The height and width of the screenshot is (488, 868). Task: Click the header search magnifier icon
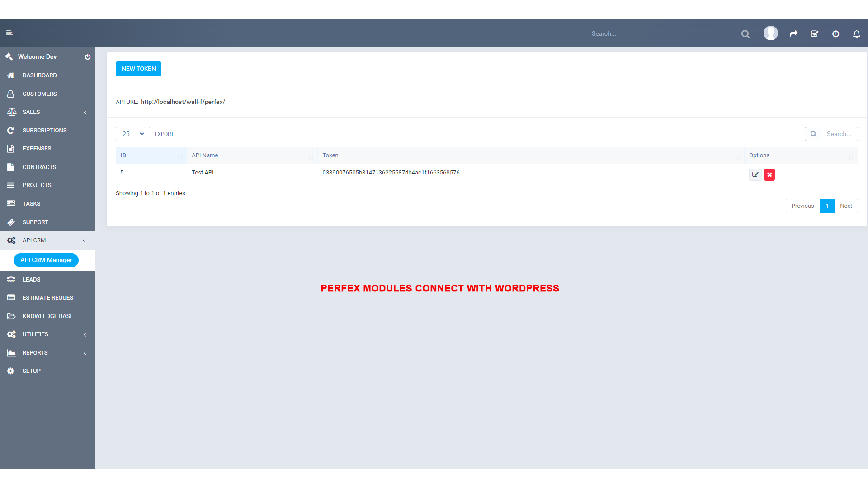pos(745,34)
